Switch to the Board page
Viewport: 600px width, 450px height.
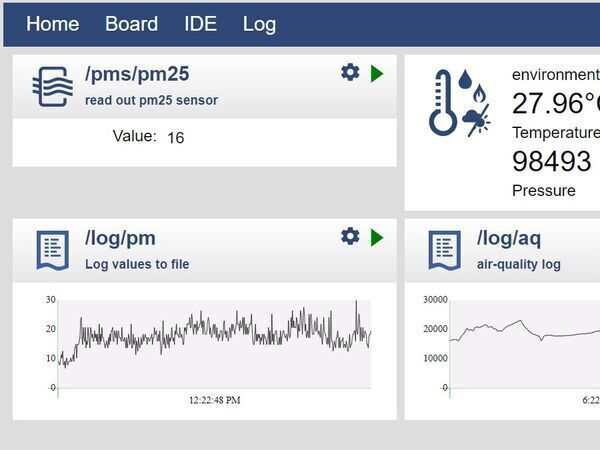(131, 24)
